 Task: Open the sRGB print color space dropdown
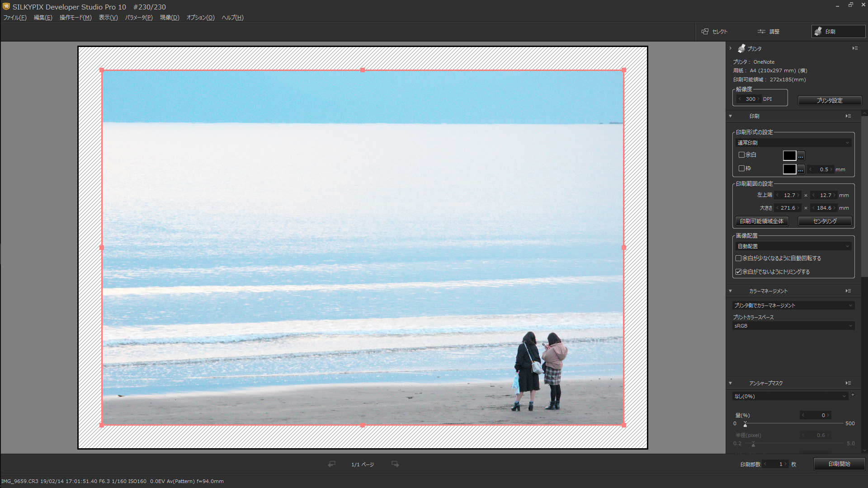point(793,326)
